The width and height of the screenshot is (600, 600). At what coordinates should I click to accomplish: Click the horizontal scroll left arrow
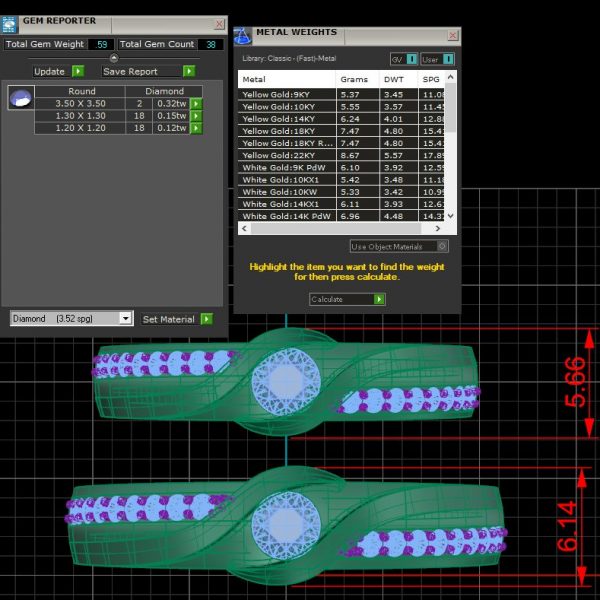coord(244,228)
